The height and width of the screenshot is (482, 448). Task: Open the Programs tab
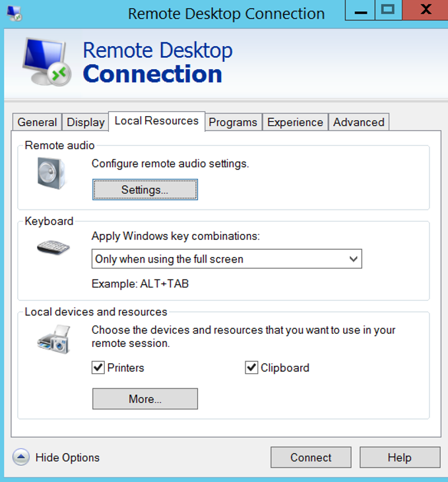click(x=233, y=122)
